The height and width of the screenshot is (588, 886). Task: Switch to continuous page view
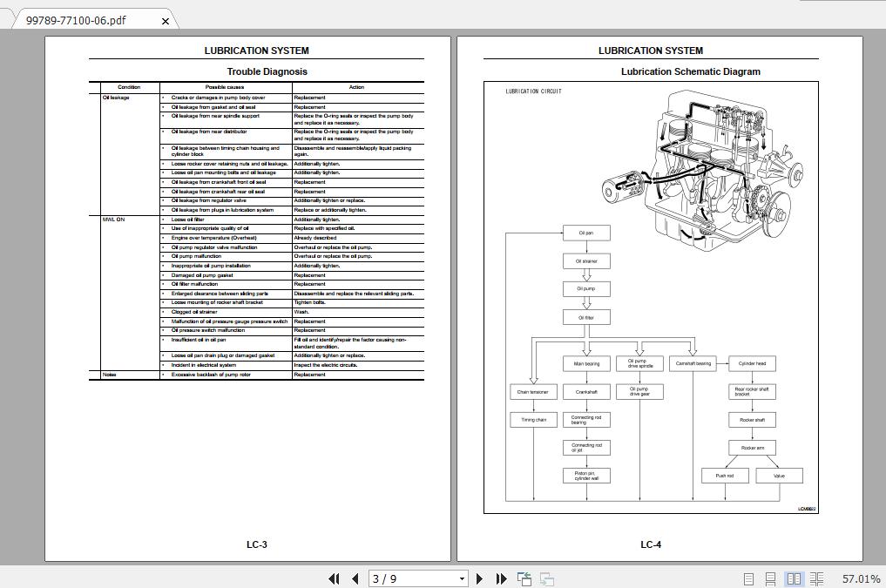coord(770,579)
